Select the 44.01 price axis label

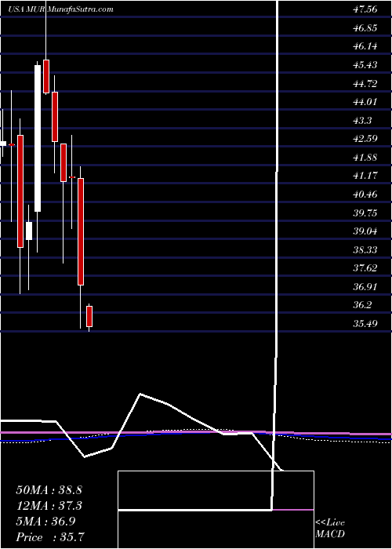(365, 102)
